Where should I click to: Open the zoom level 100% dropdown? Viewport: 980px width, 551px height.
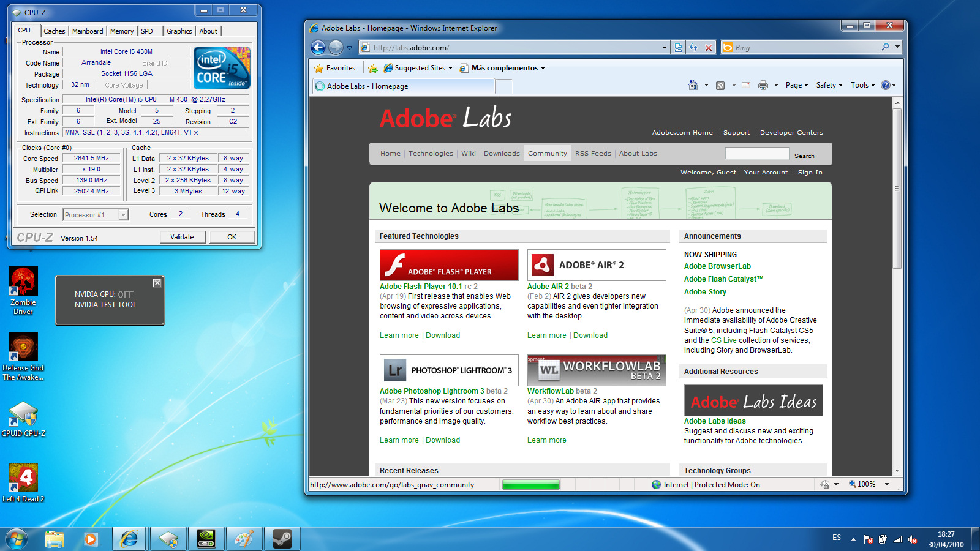(x=888, y=484)
